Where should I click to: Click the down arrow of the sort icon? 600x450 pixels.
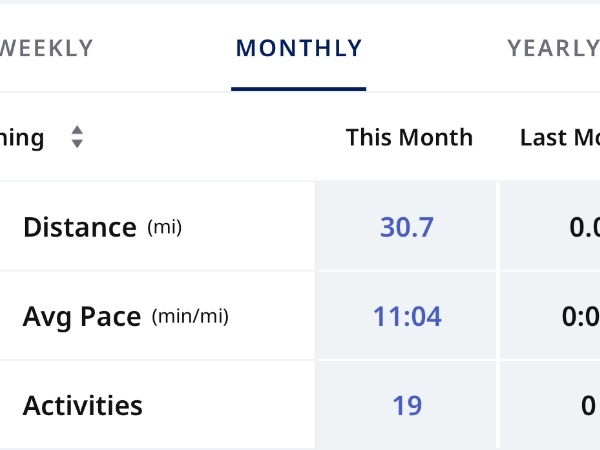pos(77,144)
